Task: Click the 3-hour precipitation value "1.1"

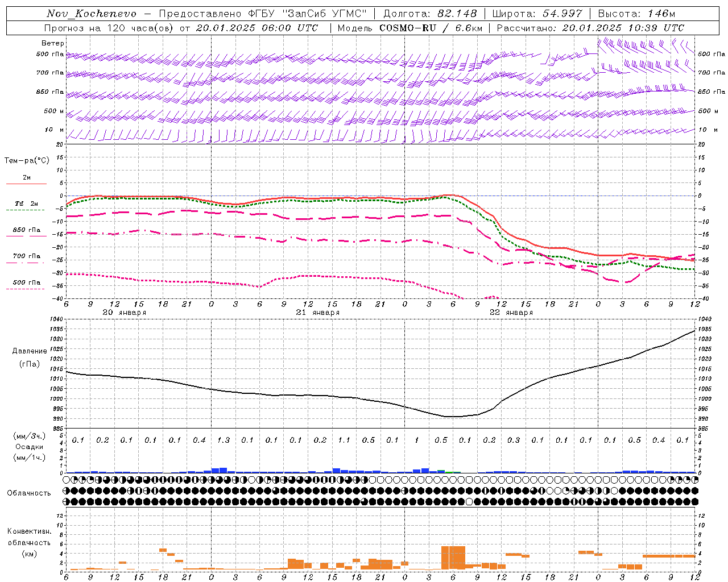Action: [344, 440]
